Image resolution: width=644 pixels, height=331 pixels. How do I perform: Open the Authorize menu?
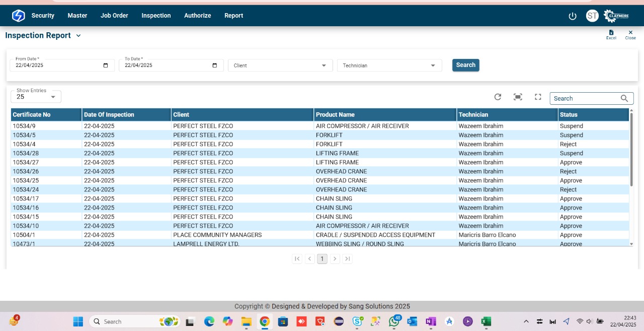pos(197,16)
